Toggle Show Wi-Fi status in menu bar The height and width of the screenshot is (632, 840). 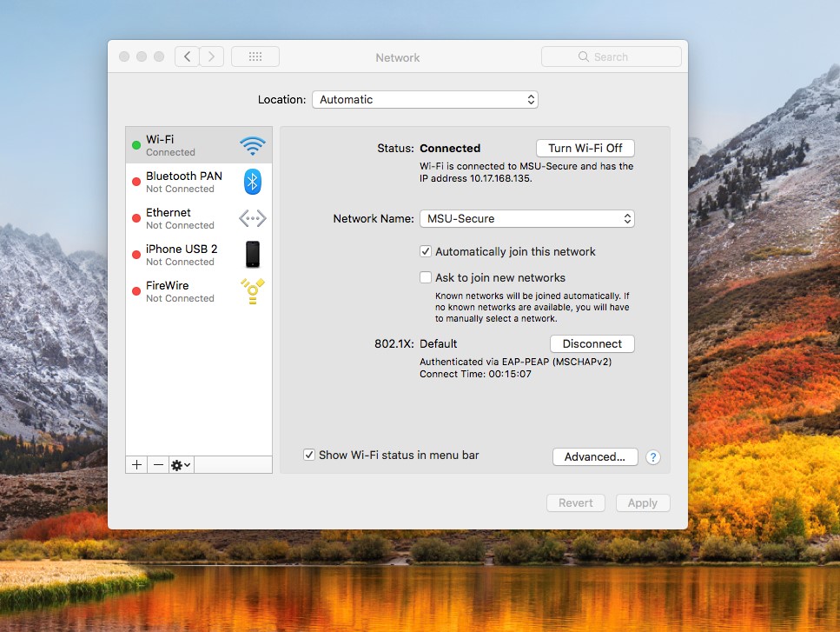(x=308, y=455)
